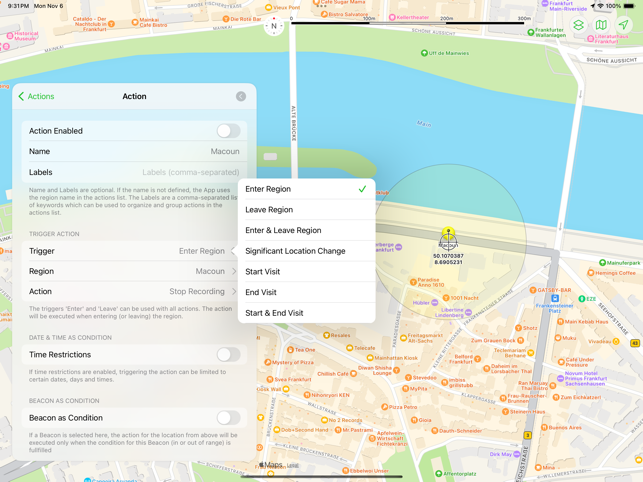Viewport: 643px width, 482px height.
Task: Select the Mainhattan Kiosk marker
Action: 370,358
